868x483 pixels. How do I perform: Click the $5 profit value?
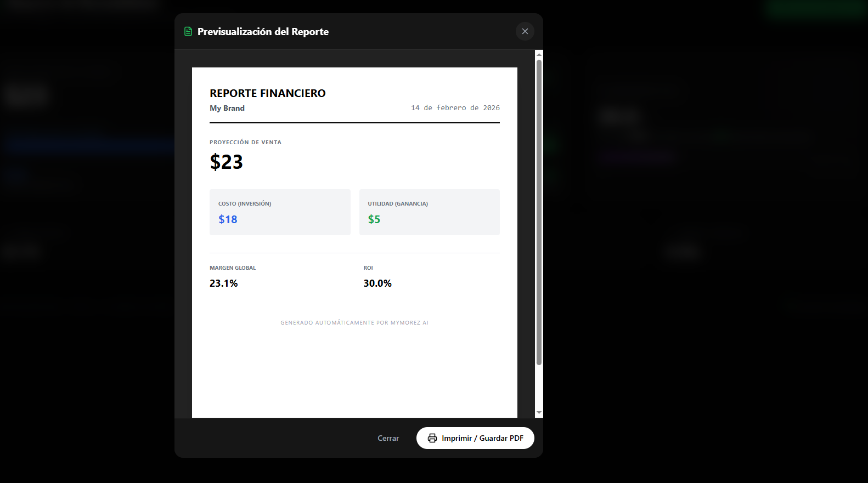[x=374, y=219]
